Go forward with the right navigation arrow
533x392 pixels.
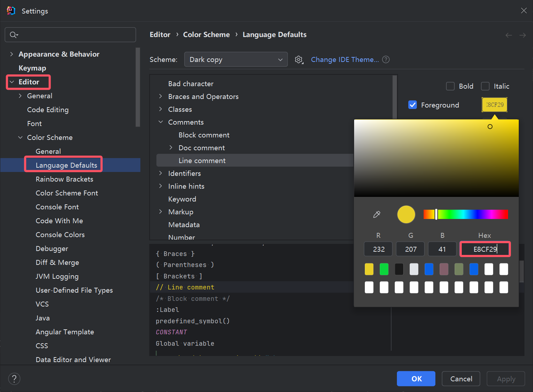523,35
